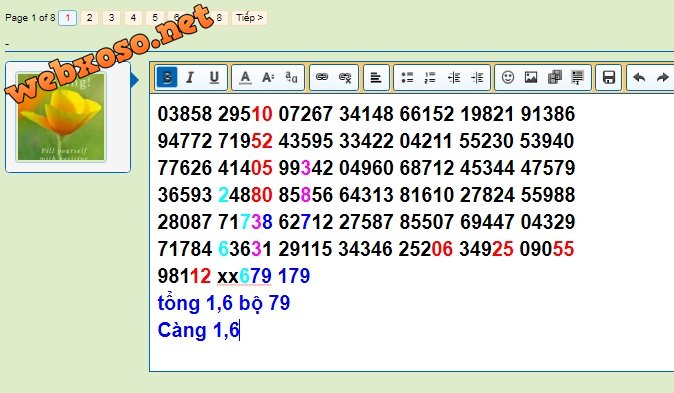674x393 pixels.
Task: Click the 'Page 1 of 8' label
Action: coord(30,18)
